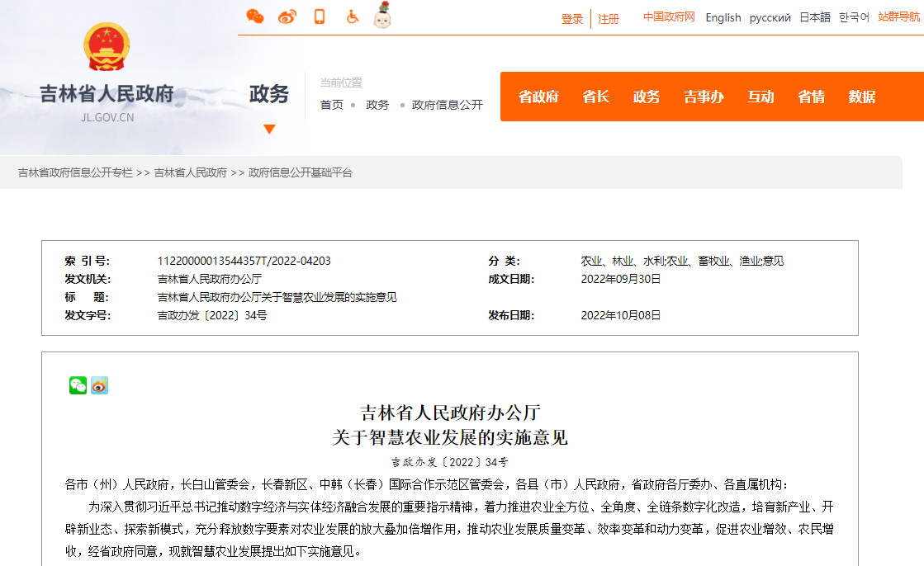Open the 省长 navigation item

coord(595,97)
